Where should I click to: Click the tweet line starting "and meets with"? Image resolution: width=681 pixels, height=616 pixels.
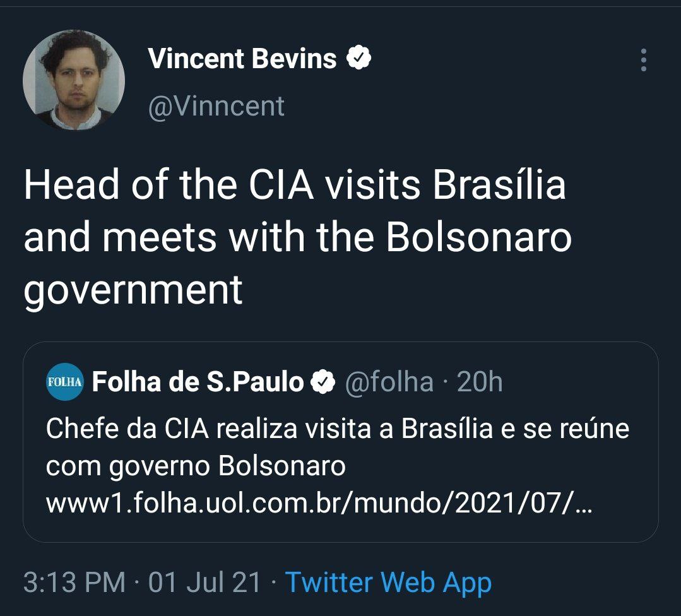coord(297,239)
